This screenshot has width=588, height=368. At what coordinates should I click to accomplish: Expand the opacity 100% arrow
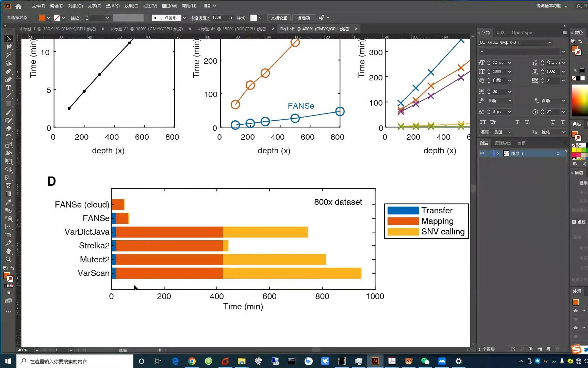click(x=231, y=18)
